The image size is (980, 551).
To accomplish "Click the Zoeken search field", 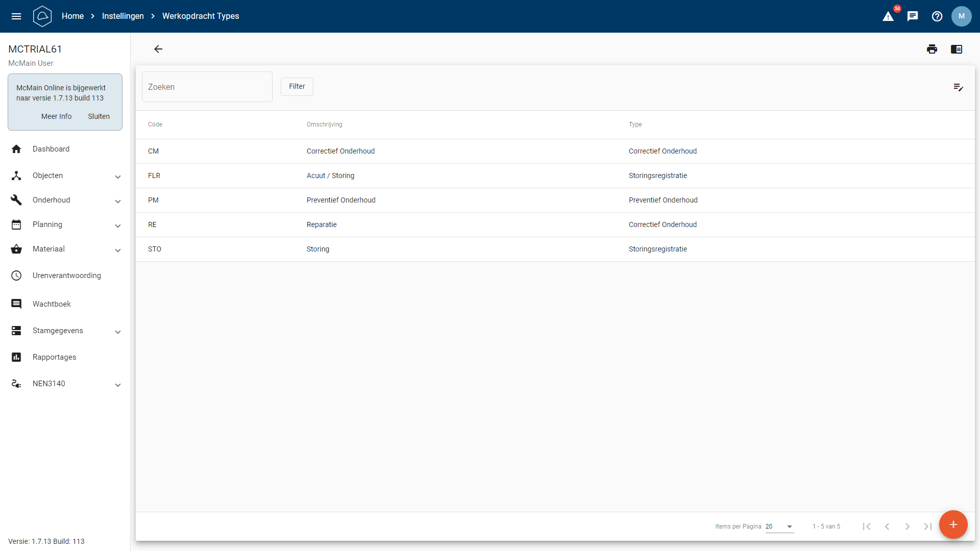I will [x=207, y=87].
